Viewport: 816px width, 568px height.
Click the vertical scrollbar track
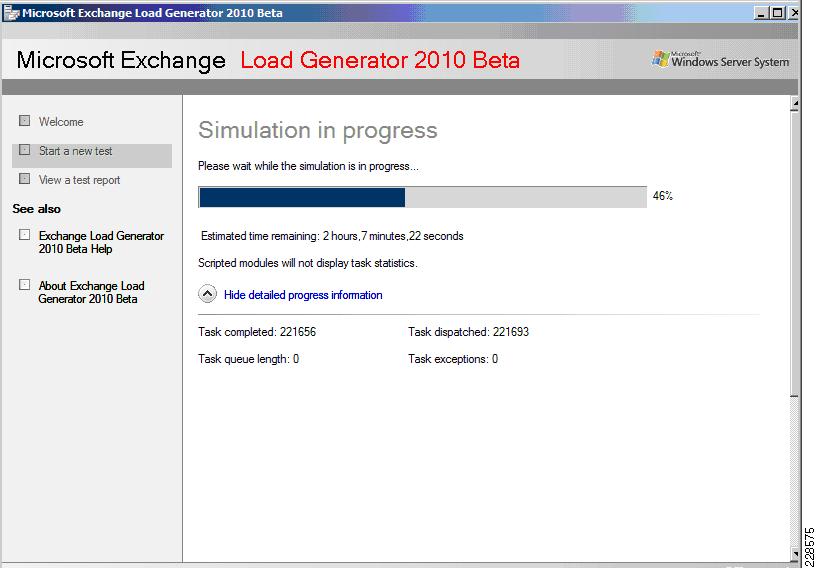click(794, 328)
